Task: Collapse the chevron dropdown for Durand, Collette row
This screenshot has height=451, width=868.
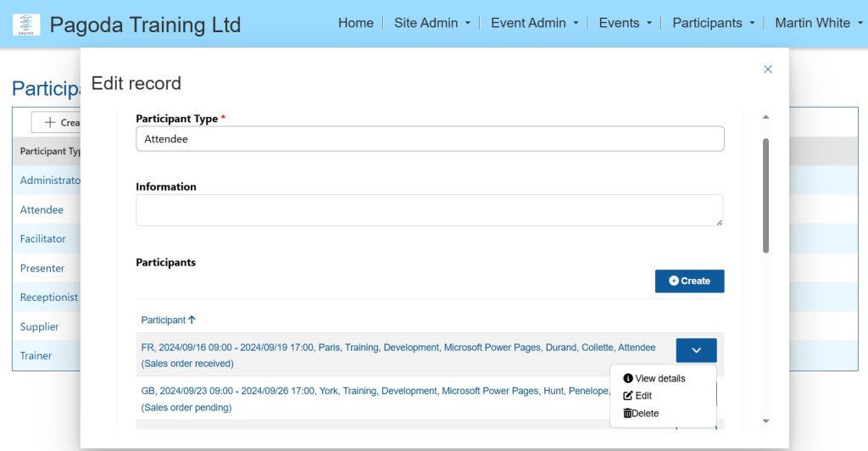Action: (696, 350)
